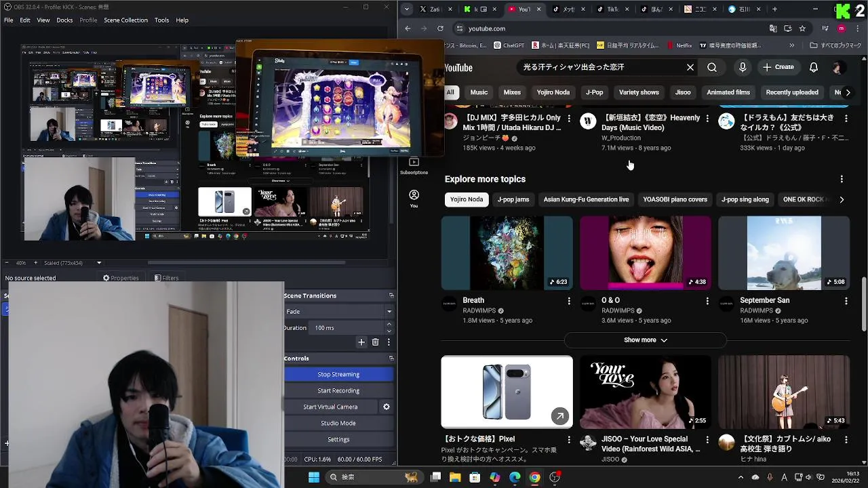Open YouTube Subscriptions in sidebar

[x=414, y=165]
